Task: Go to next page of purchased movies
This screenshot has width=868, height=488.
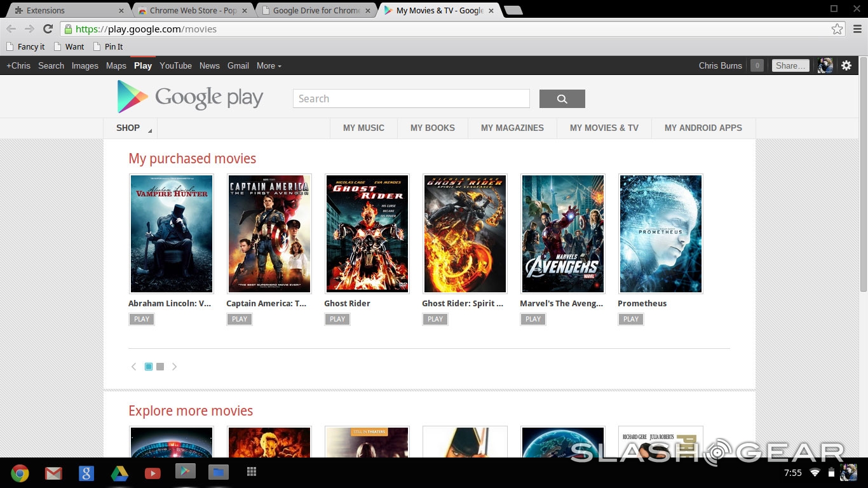Action: [174, 367]
